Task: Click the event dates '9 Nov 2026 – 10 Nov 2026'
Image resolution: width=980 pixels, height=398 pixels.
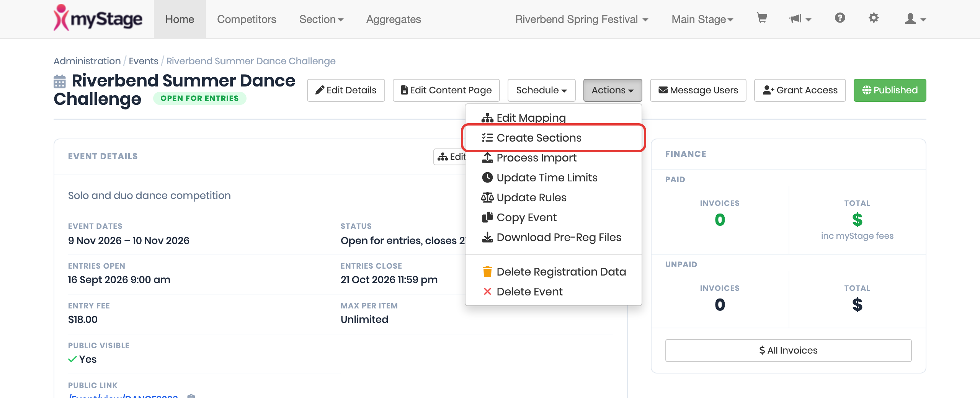Action: (x=129, y=241)
